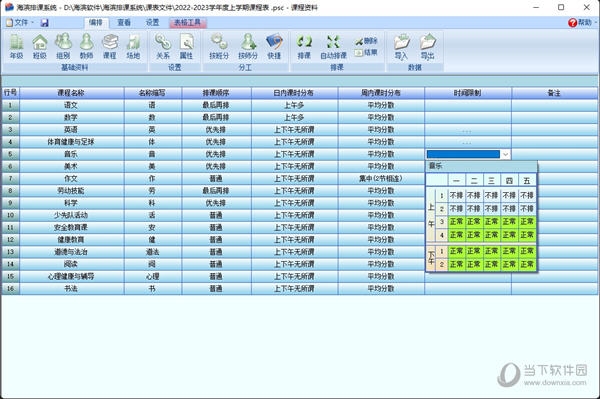The image size is (600, 399).
Task: Switch to the 查看 tab
Action: pos(124,23)
